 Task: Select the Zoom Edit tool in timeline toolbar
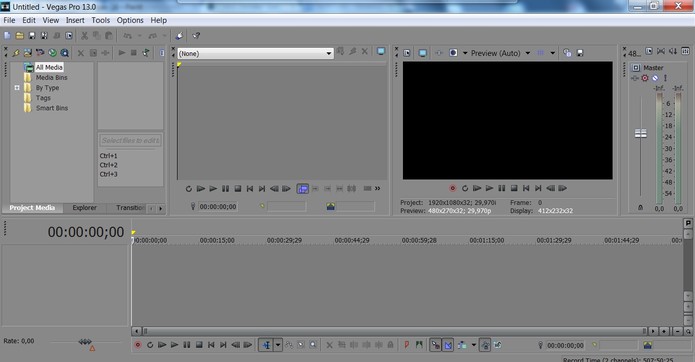(313, 345)
